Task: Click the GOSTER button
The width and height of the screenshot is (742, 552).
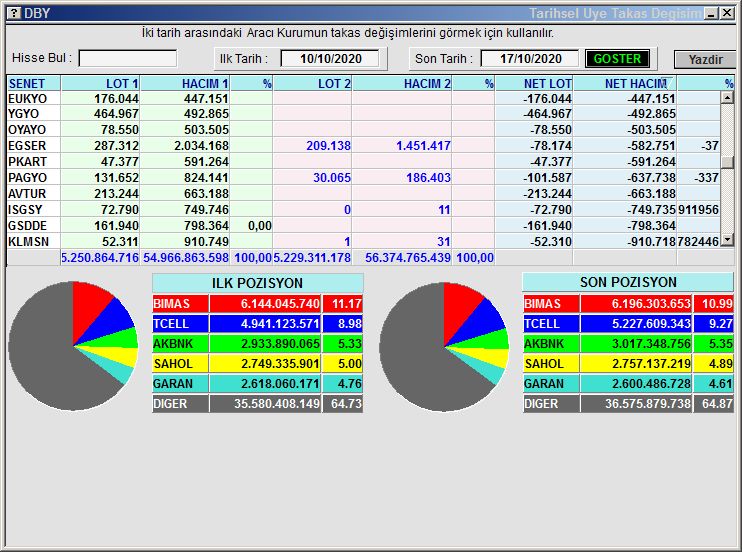Action: point(617,59)
